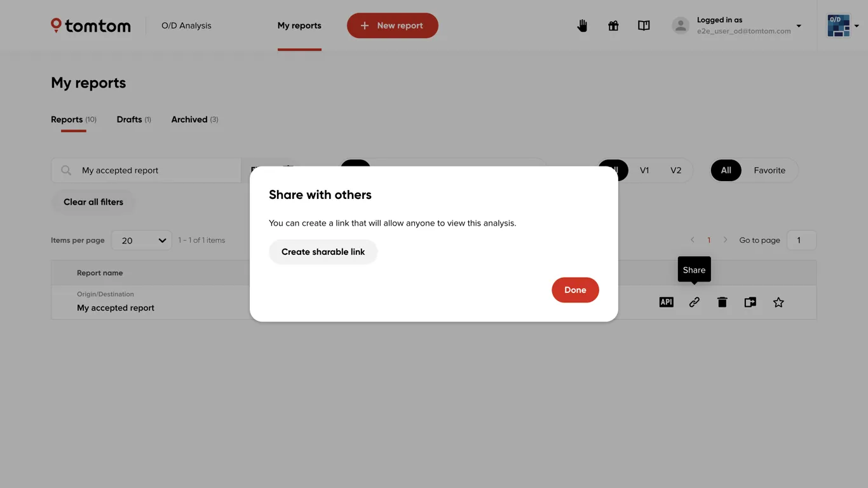Click the API icon for My accepted report
868x488 pixels.
[666, 302]
